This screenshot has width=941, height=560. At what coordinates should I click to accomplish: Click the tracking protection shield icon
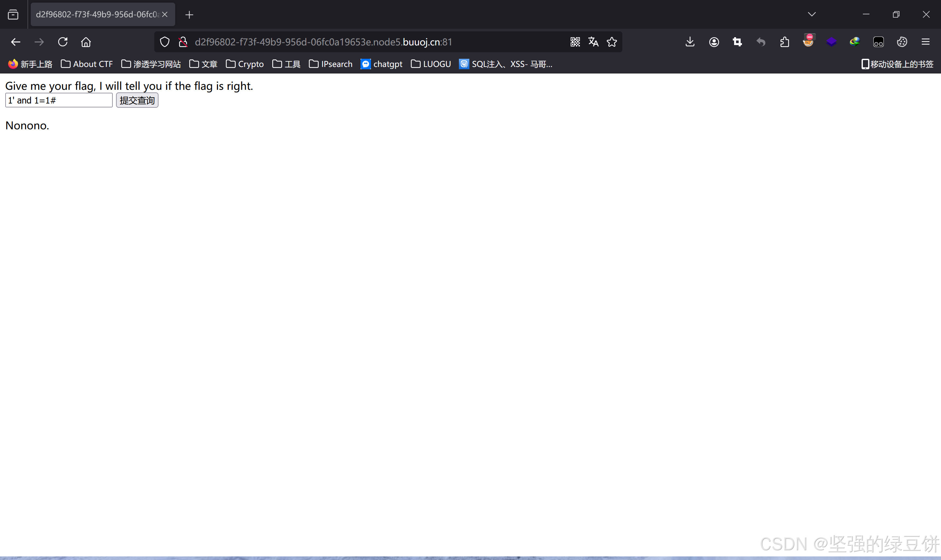pyautogui.click(x=165, y=42)
